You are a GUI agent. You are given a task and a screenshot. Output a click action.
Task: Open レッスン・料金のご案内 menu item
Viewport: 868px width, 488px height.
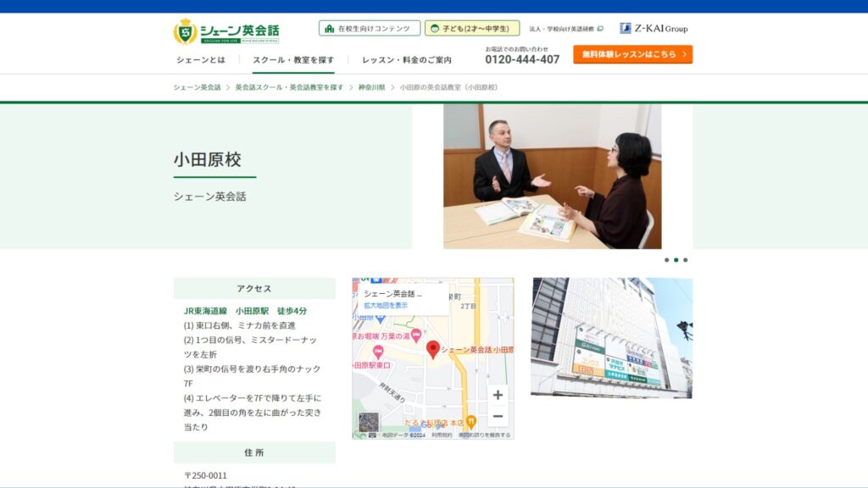click(x=407, y=60)
